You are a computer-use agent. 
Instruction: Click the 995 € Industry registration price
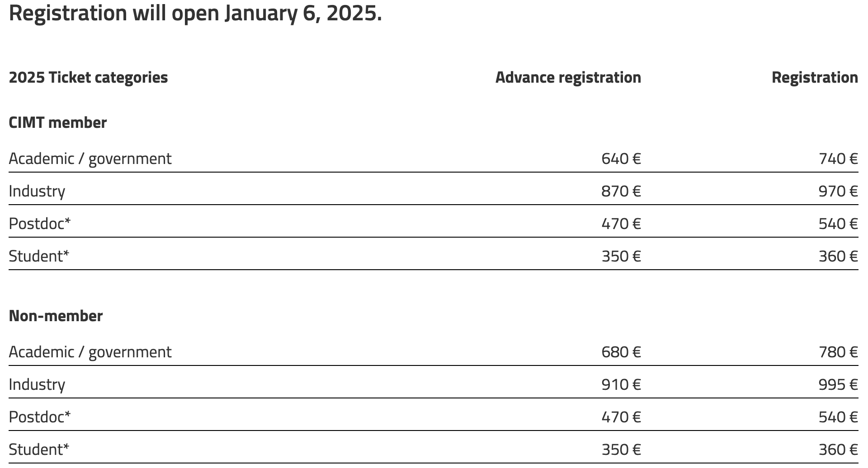coord(838,384)
